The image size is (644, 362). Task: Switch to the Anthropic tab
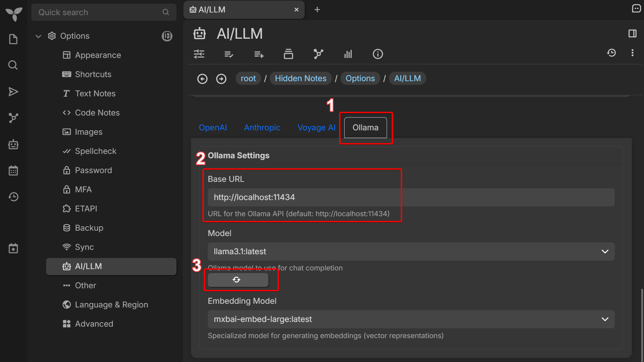[262, 128]
